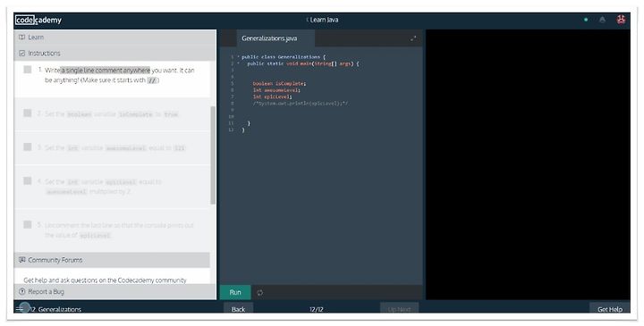
Task: Click the Learn book icon
Action: pyautogui.click(x=22, y=37)
